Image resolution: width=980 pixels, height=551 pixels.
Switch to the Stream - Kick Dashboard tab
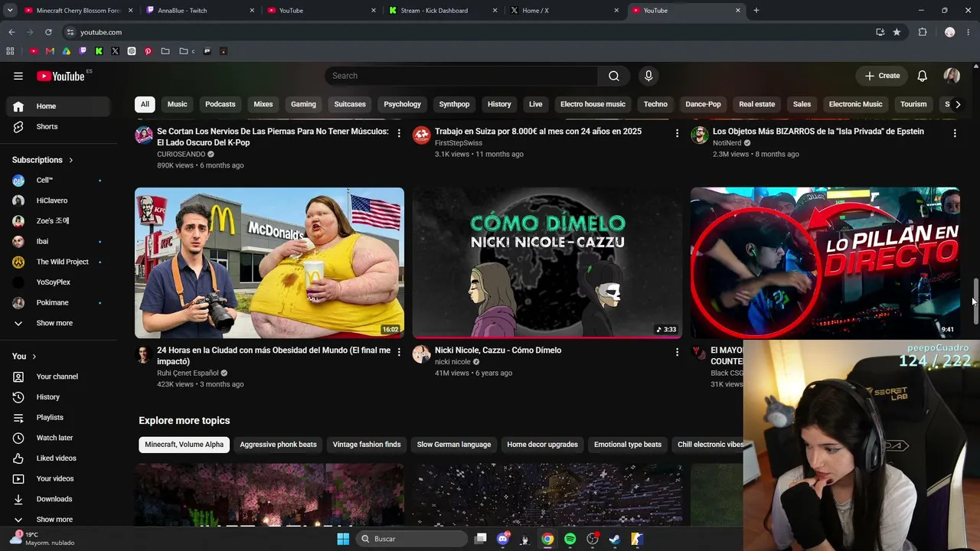(x=442, y=11)
